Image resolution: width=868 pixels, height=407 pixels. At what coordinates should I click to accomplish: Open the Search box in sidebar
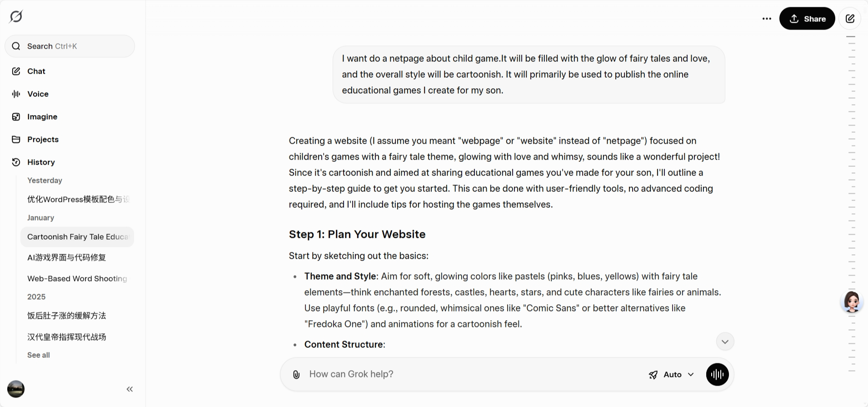pos(70,46)
